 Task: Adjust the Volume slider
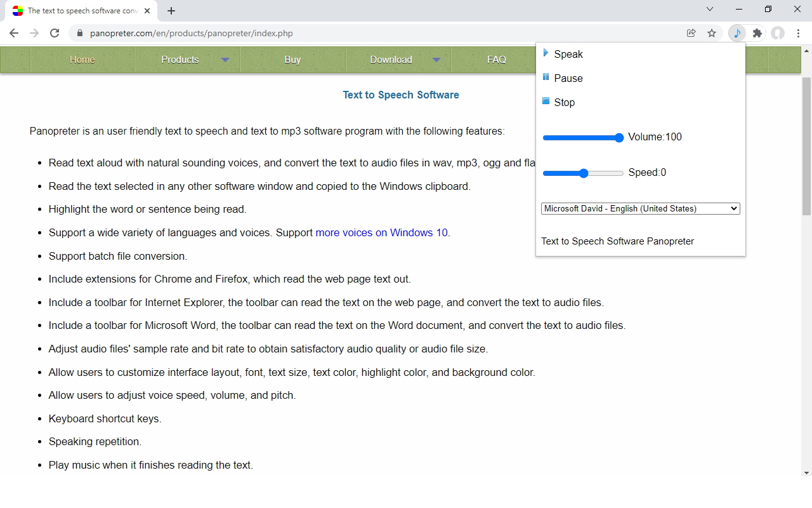click(583, 137)
